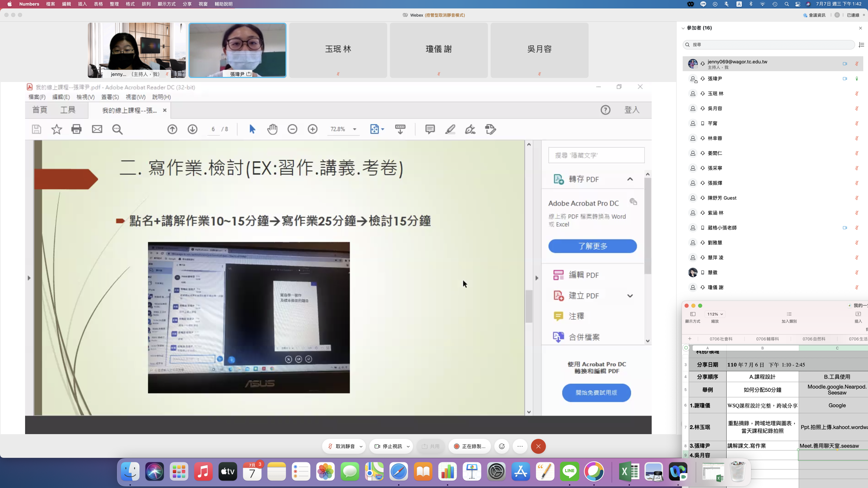Switch to the 工具 tab
The image size is (868, 488).
tap(68, 110)
